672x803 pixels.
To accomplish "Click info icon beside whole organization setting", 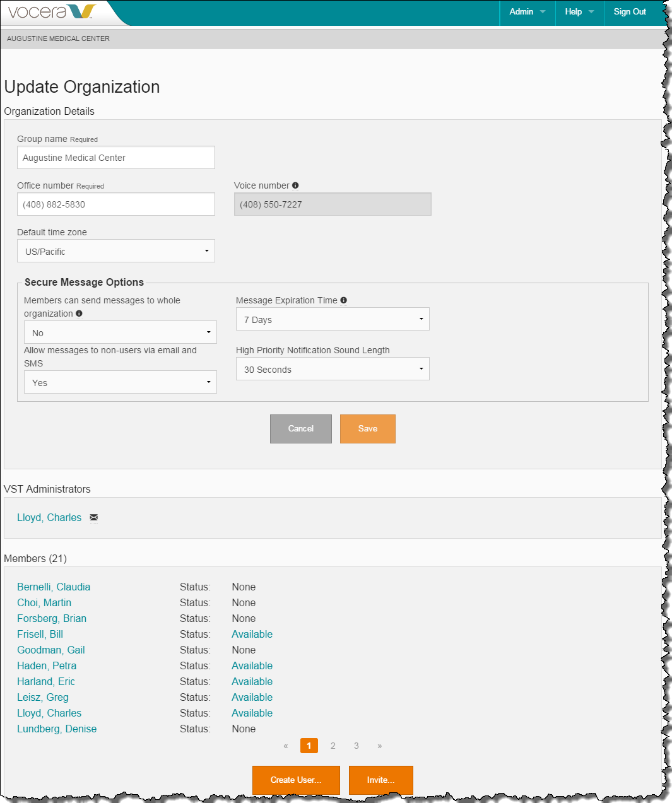I will pos(79,314).
